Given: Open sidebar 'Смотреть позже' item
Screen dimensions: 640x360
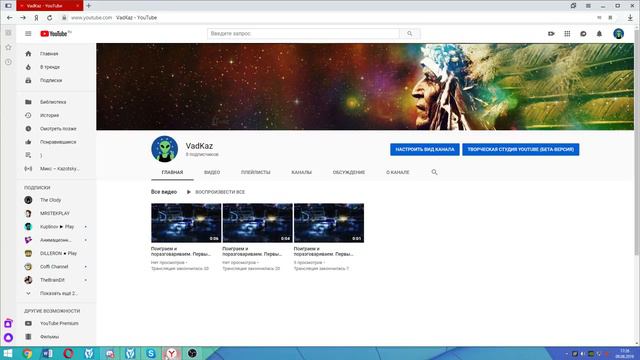Looking at the screenshot, I should click(x=56, y=129).
